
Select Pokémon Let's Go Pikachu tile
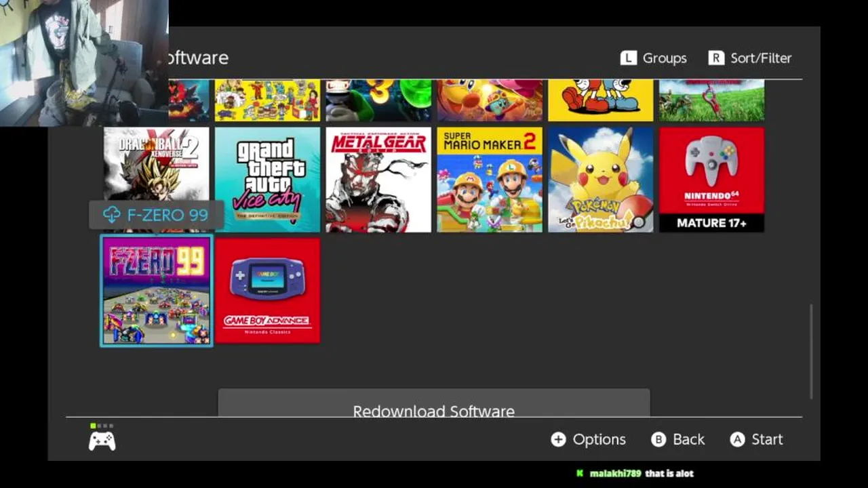601,180
